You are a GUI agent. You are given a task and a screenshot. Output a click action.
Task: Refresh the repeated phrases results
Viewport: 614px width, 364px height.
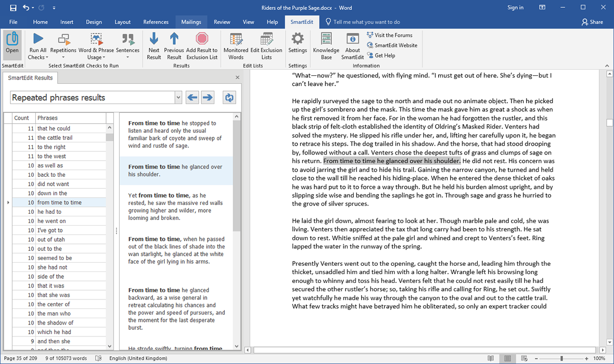pyautogui.click(x=228, y=97)
